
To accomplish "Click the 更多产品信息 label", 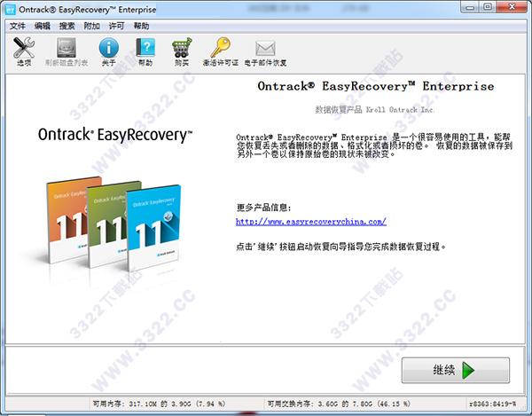I will [x=263, y=208].
